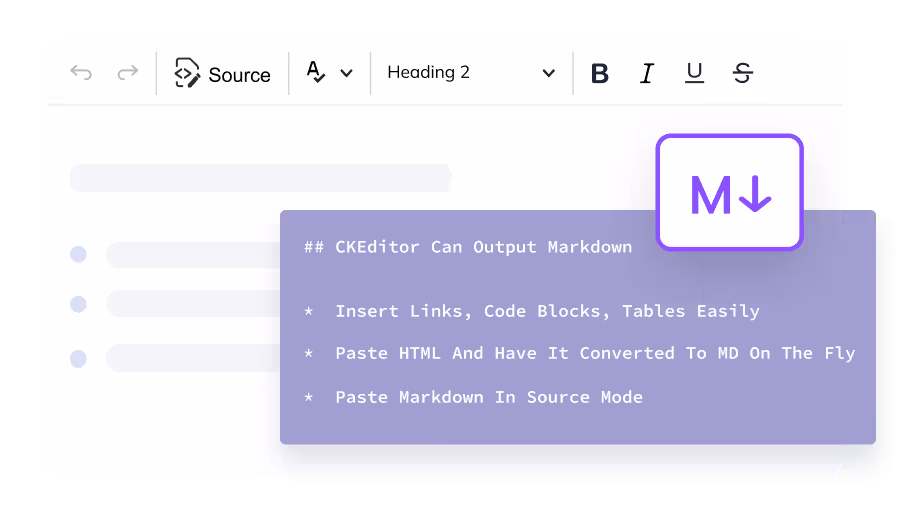The width and height of the screenshot is (904, 512).
Task: Toggle Bold formatting
Action: tap(600, 73)
